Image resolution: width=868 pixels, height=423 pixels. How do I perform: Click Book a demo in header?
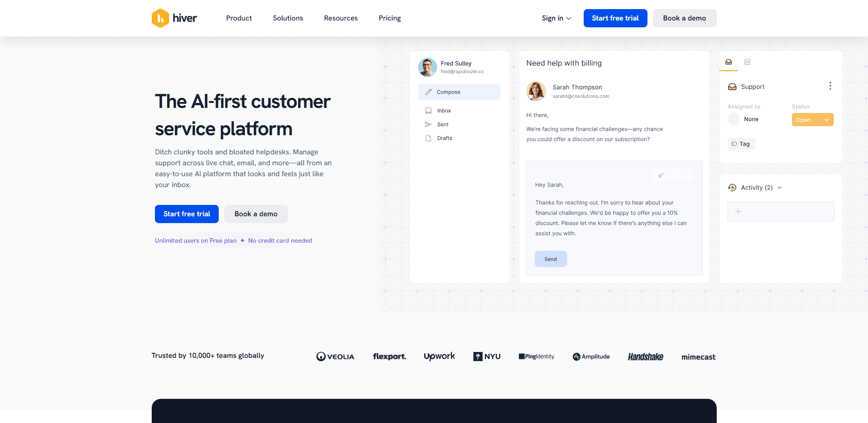coord(684,18)
